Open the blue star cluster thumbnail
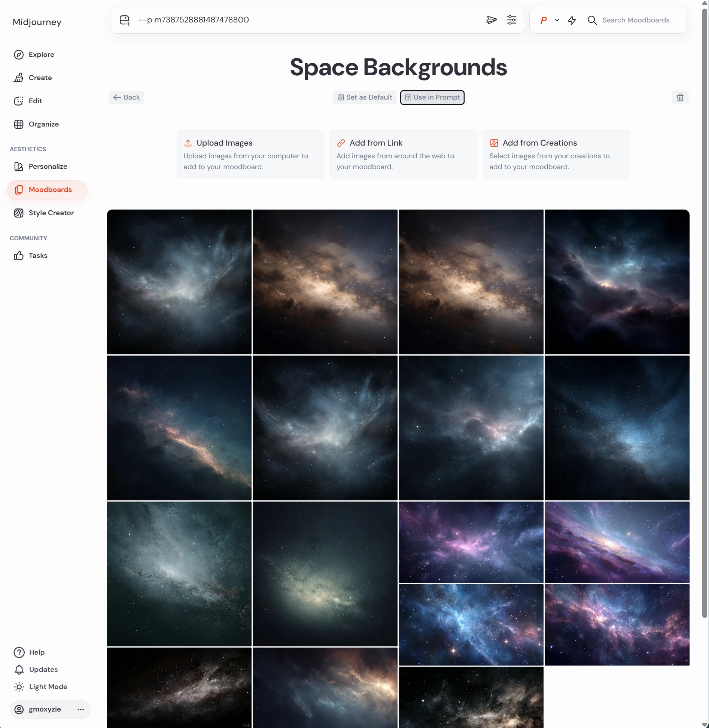Viewport: 709px width, 728px height. tap(617, 428)
